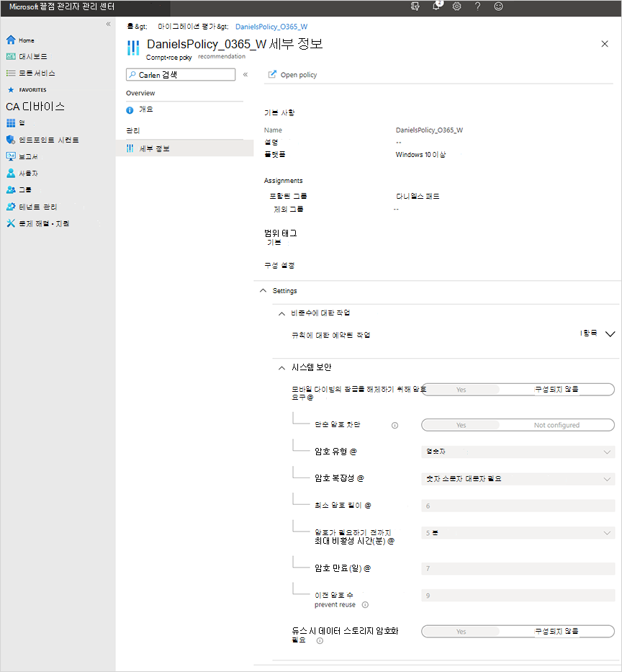Click info icon beside 단순 암호 차단
The width and height of the screenshot is (622, 672).
point(395,426)
